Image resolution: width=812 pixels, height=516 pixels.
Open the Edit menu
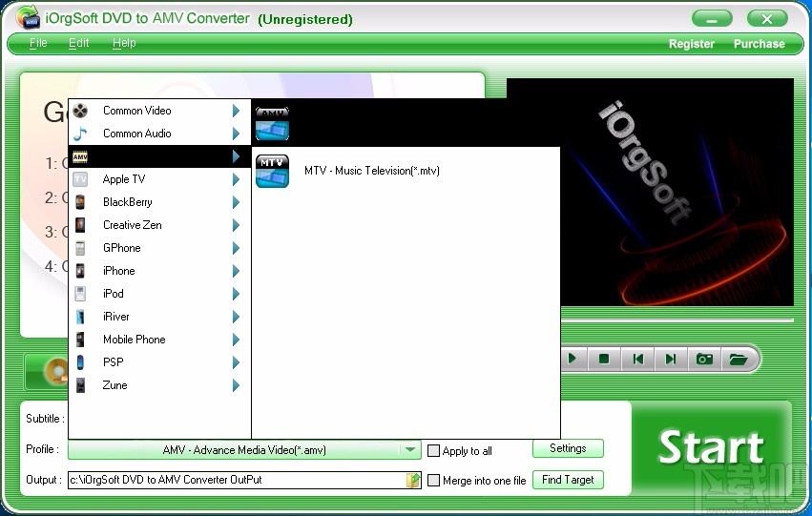78,43
